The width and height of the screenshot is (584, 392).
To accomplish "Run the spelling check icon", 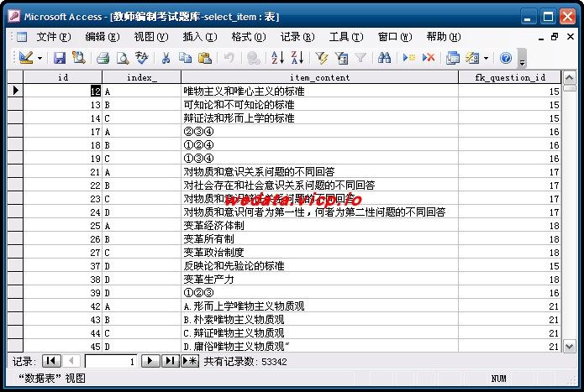I will tap(141, 58).
